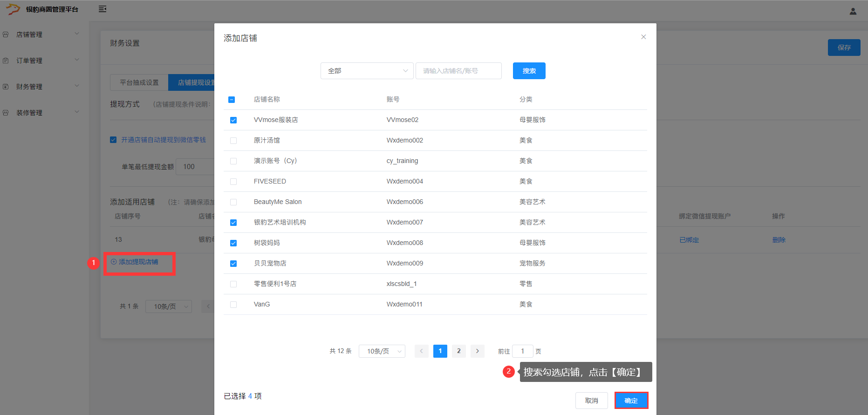Open the 全部 category dropdown
This screenshot has height=415, width=868.
pyautogui.click(x=367, y=71)
